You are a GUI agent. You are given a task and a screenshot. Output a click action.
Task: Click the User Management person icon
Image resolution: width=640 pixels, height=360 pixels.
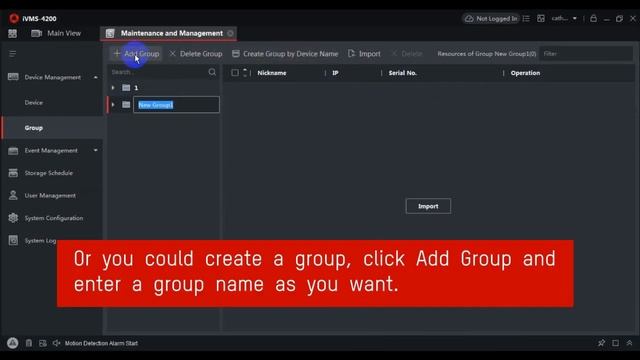(13, 196)
